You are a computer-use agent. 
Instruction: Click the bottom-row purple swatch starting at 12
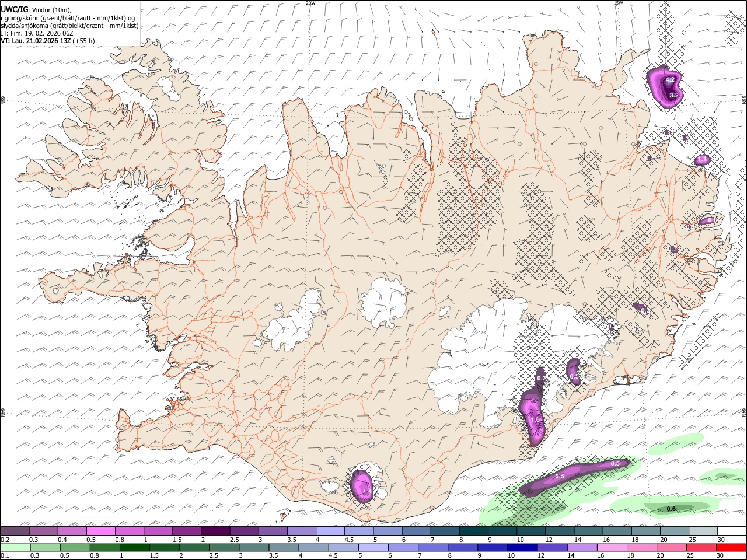[x=551, y=548]
